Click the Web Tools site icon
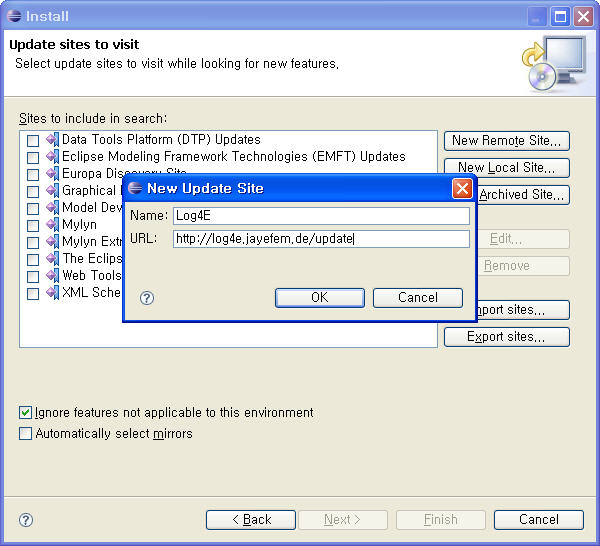 [x=52, y=275]
